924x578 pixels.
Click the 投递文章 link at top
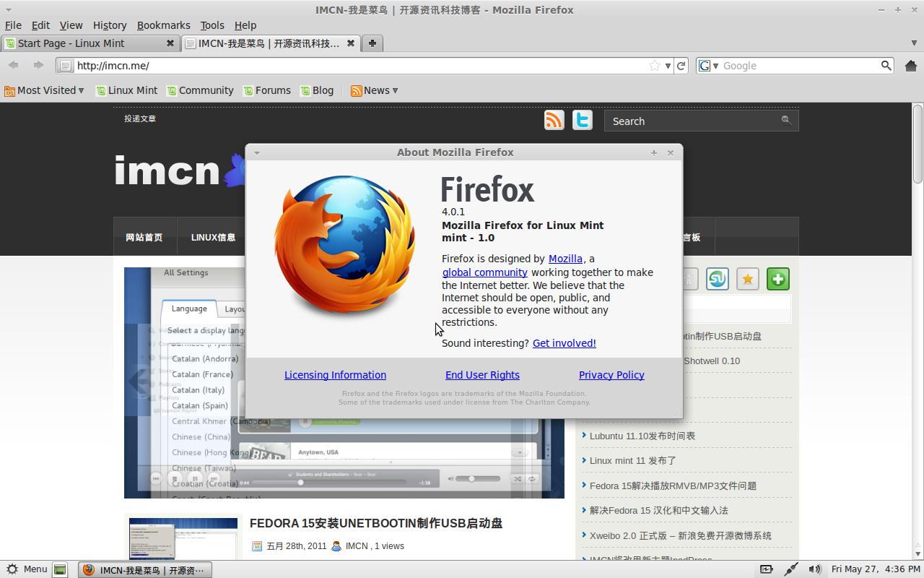[140, 118]
